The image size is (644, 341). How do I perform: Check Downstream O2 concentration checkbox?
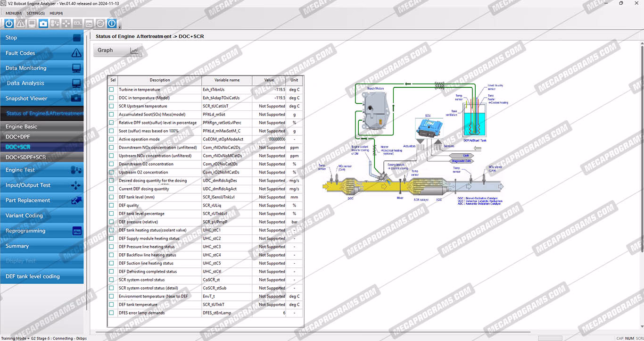(x=112, y=164)
